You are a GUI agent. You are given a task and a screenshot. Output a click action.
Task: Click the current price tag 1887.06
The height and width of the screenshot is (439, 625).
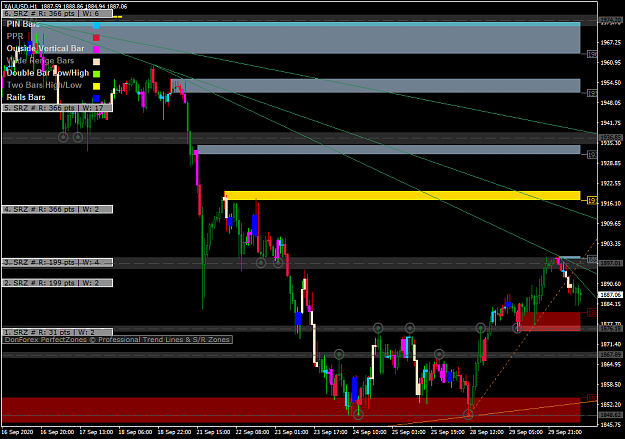point(610,295)
